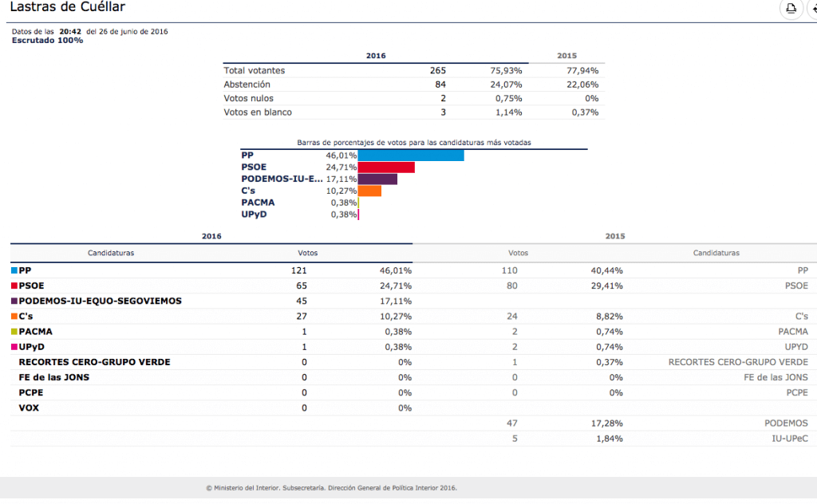
Task: Click the Ministerio del Interior footer text
Action: click(x=331, y=488)
